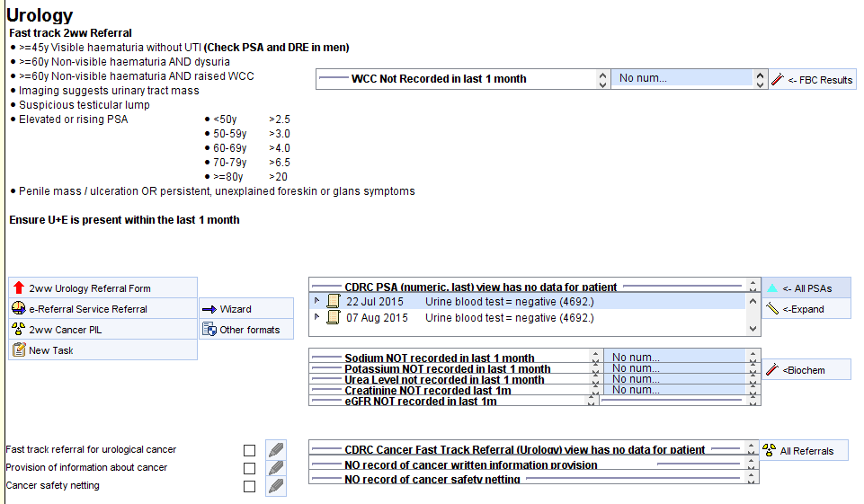Open Biochem results
864x504 pixels.
[x=806, y=369]
